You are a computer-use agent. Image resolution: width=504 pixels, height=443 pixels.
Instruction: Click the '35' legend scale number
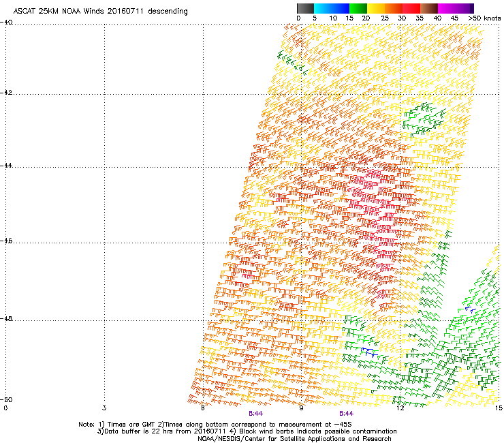420,18
